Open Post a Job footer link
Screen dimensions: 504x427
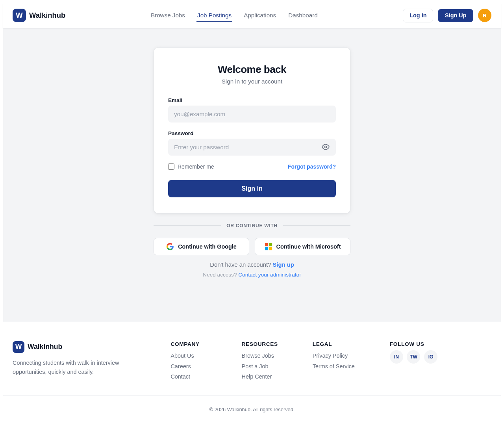(255, 366)
